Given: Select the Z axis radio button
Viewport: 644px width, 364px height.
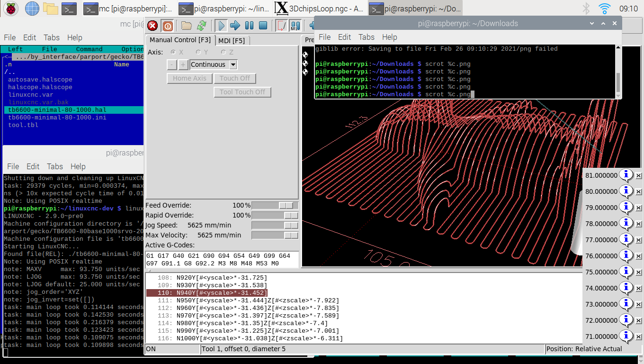Looking at the screenshot, I should 224,52.
